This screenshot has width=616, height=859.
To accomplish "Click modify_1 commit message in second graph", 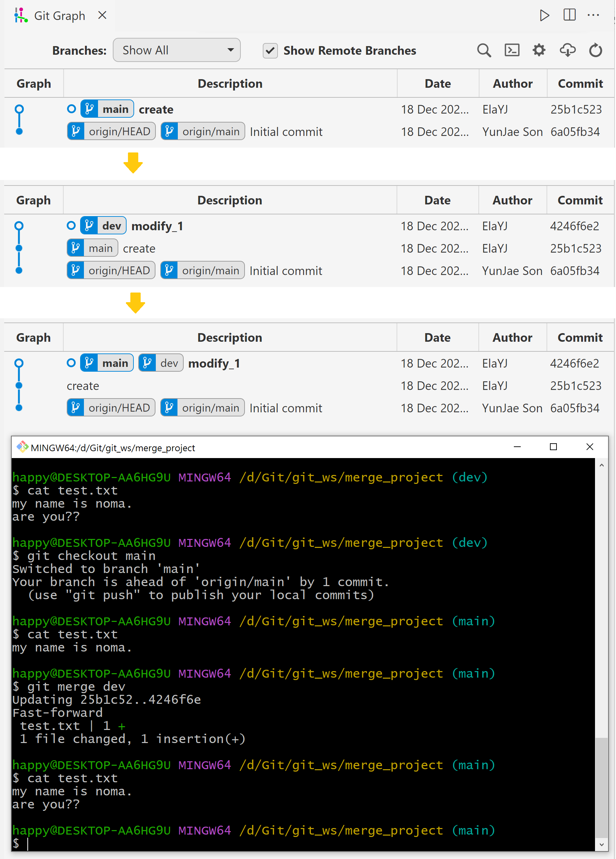I will pos(157,226).
